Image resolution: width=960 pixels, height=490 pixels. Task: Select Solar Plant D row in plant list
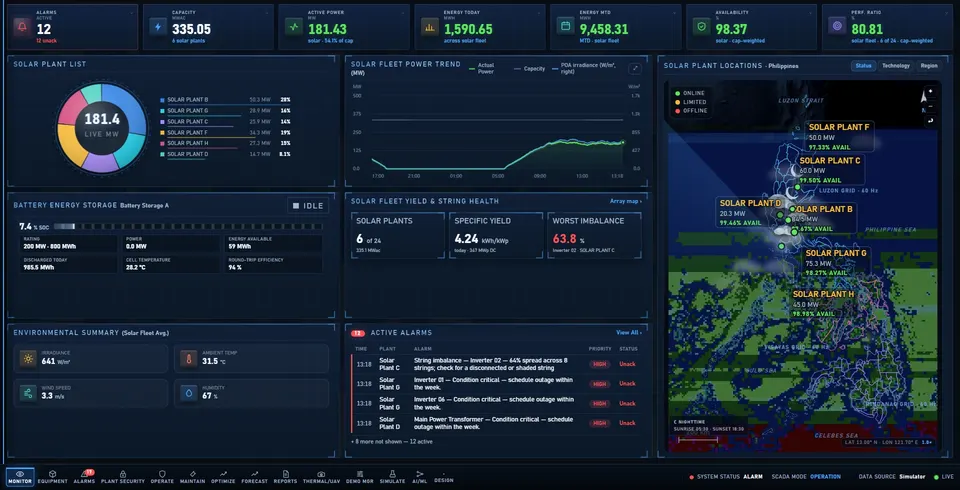(225, 154)
